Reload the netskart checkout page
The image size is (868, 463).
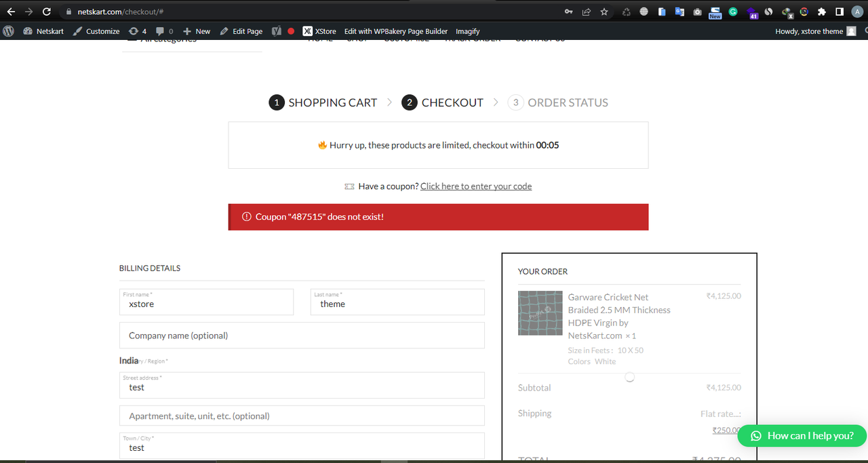pos(47,12)
